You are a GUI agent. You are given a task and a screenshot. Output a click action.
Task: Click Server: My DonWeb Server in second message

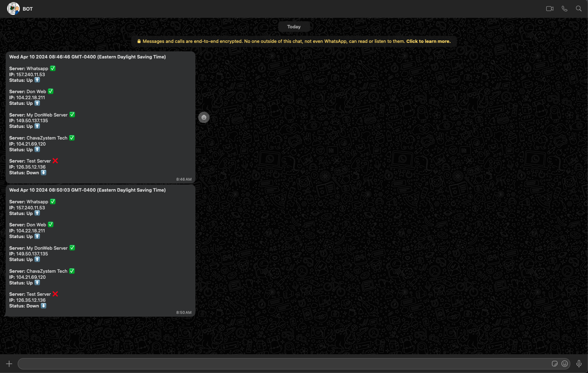point(42,248)
